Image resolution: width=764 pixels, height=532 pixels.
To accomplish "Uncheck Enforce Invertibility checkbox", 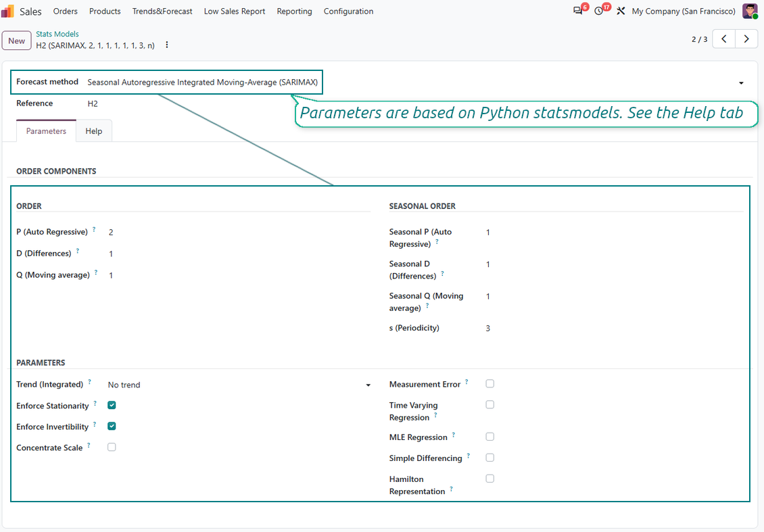I will click(112, 426).
